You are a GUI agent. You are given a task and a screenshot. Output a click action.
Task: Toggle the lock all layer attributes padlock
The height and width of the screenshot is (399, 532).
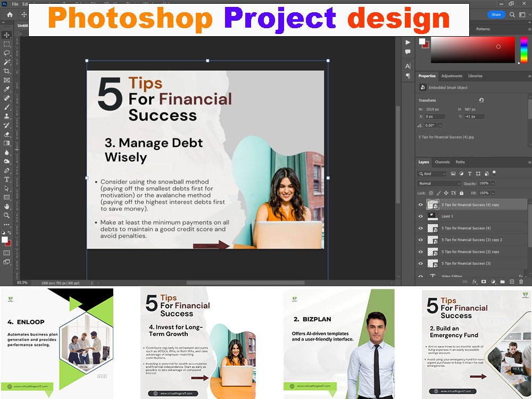(x=461, y=193)
